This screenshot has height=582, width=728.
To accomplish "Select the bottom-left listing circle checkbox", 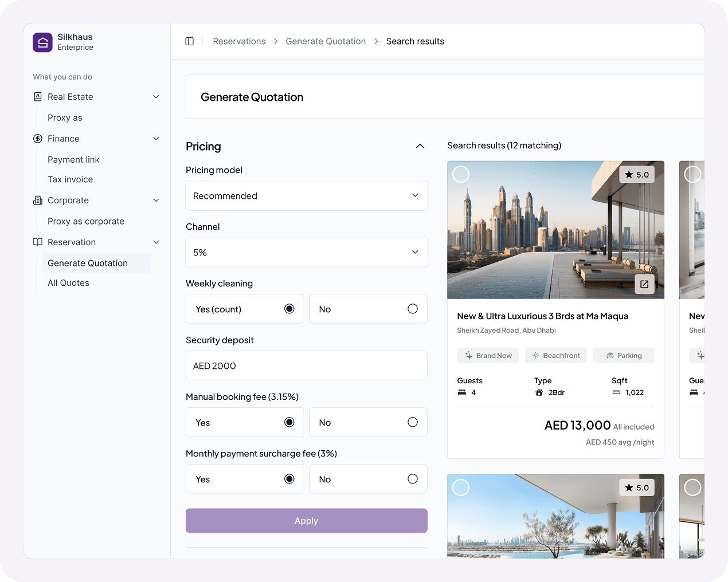I will [x=461, y=487].
